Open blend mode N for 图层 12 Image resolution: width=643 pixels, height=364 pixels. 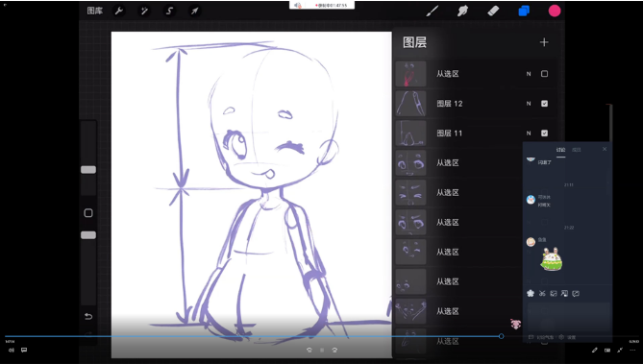[x=529, y=104]
